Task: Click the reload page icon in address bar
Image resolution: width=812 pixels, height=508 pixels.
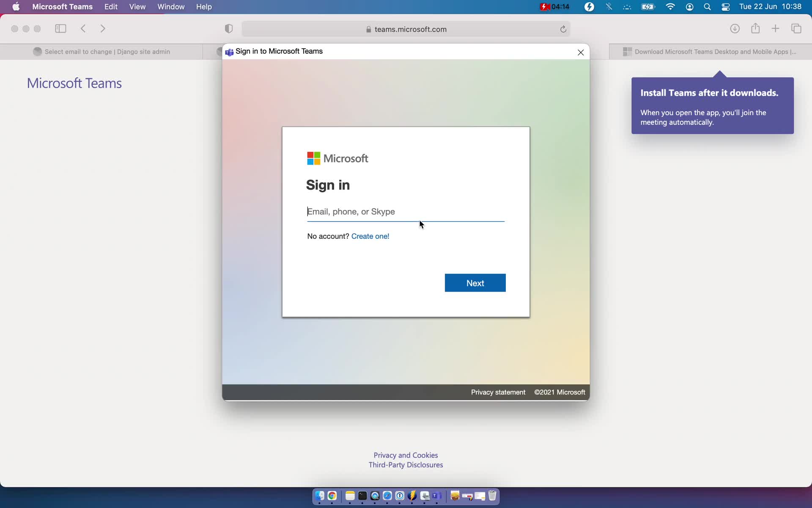Action: (x=563, y=29)
